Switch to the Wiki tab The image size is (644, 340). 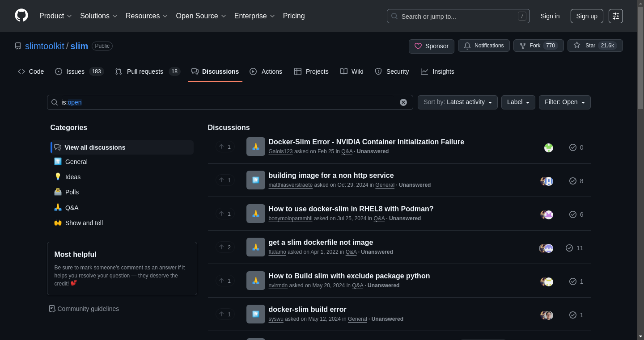[352, 71]
